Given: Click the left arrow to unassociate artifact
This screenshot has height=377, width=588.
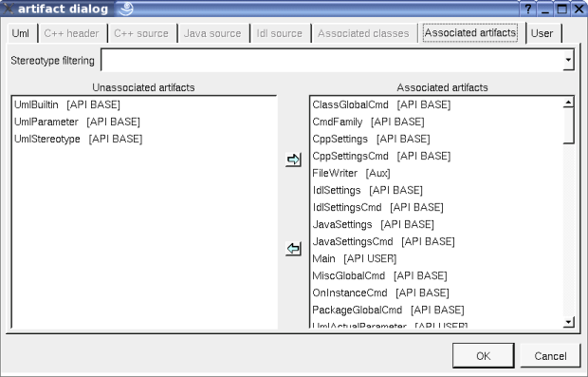Looking at the screenshot, I should tap(293, 249).
